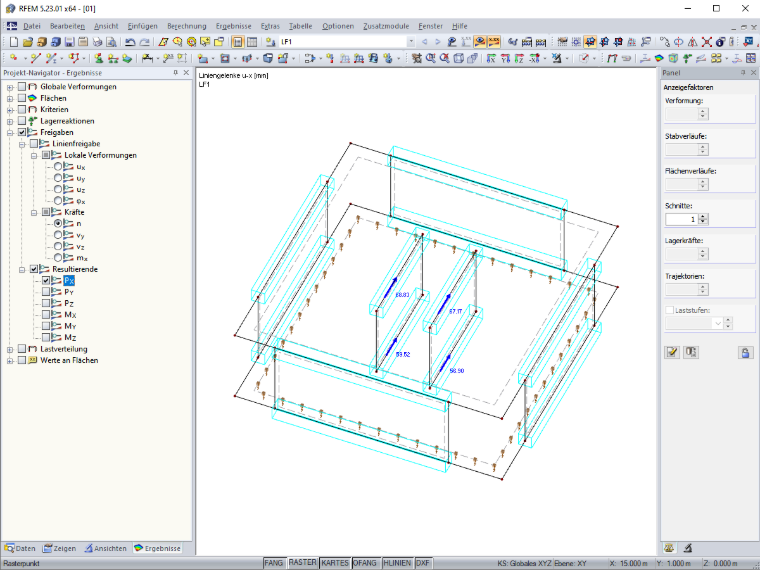760x570 pixels.
Task: Pin the Projekt-Navigator panel
Action: point(175,73)
